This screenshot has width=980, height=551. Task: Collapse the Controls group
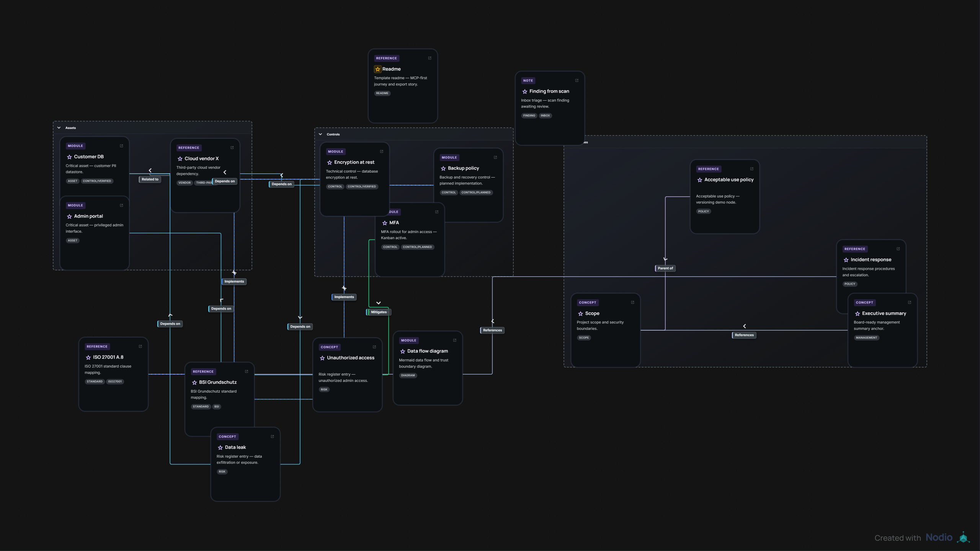[320, 134]
